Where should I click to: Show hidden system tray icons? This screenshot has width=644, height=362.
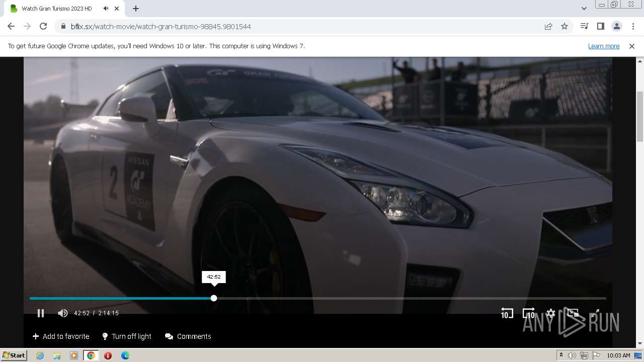(561, 355)
